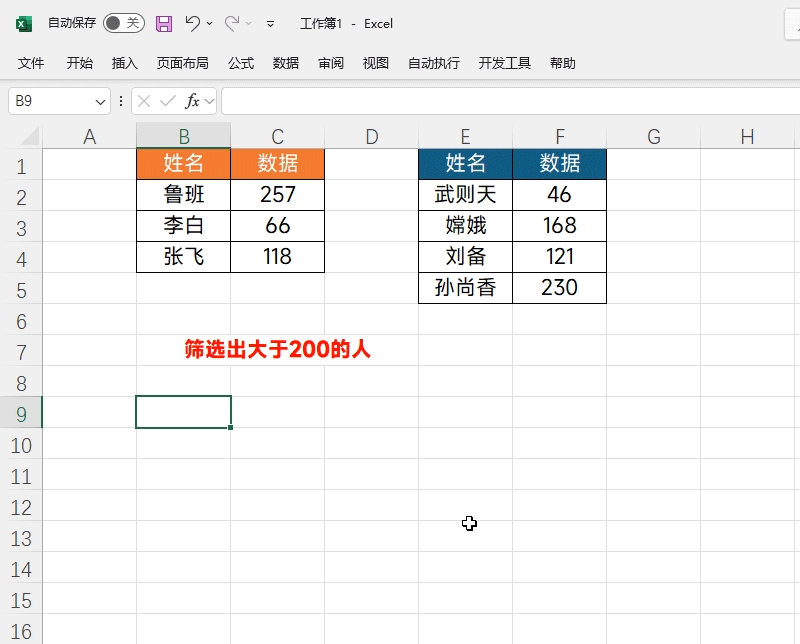This screenshot has height=644, width=800.
Task: Switch to the 数据 ribbon tab
Action: (286, 63)
